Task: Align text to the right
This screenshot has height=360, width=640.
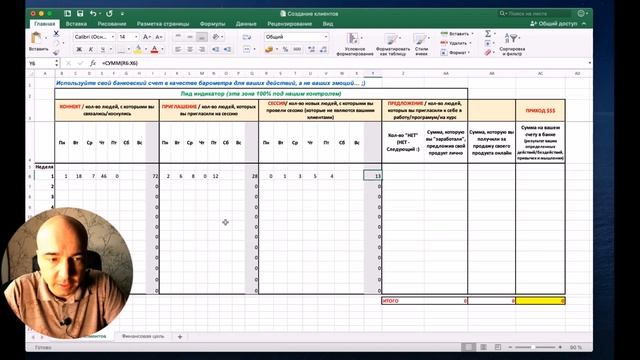Action: pos(202,49)
